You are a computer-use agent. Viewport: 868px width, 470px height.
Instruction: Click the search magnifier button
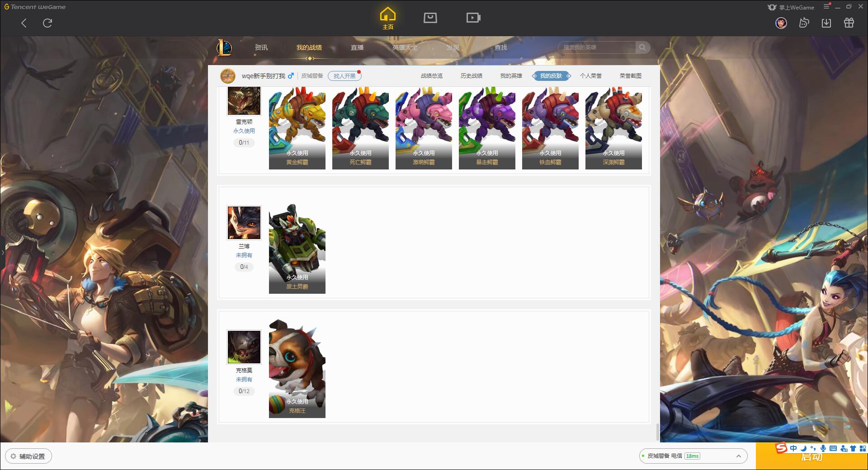pos(642,47)
